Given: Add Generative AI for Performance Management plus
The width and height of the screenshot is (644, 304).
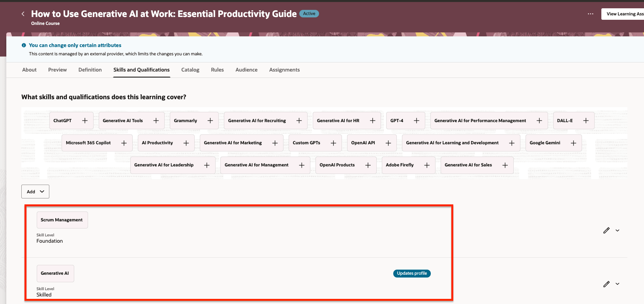Looking at the screenshot, I should (539, 121).
